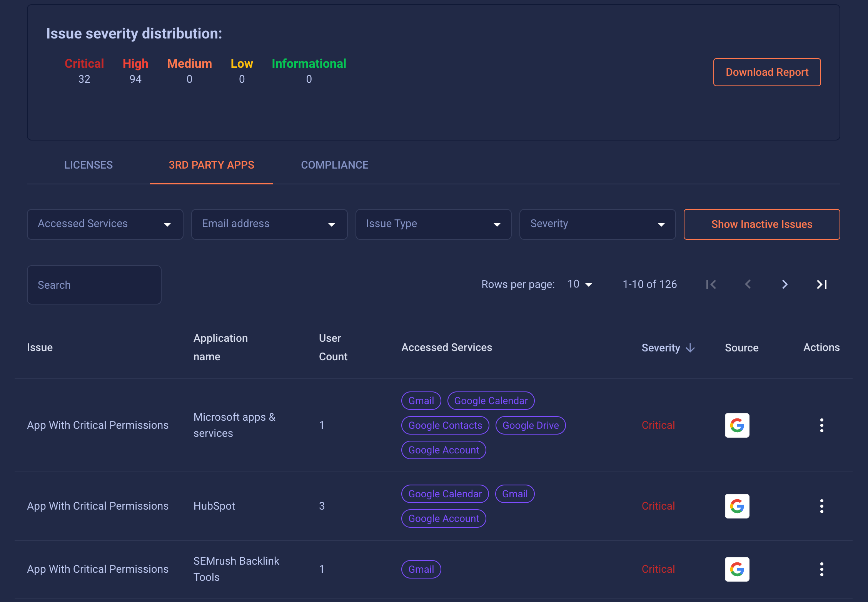Jump to the last page of results
The image size is (868, 602).
(x=821, y=284)
